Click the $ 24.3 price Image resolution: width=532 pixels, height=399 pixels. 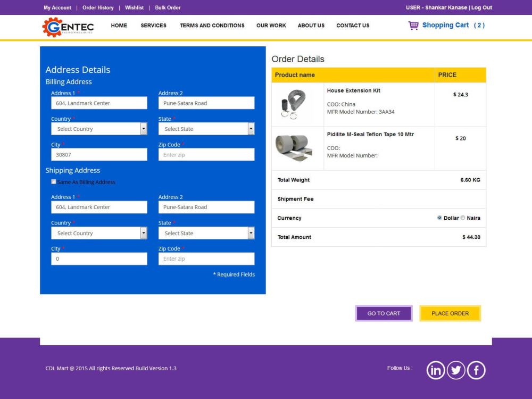click(x=460, y=95)
